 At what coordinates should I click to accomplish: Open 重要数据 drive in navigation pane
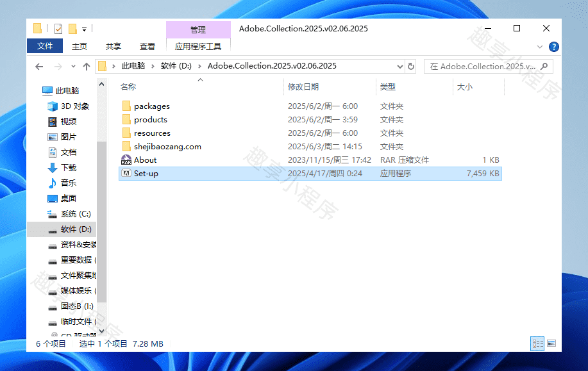tap(78, 260)
